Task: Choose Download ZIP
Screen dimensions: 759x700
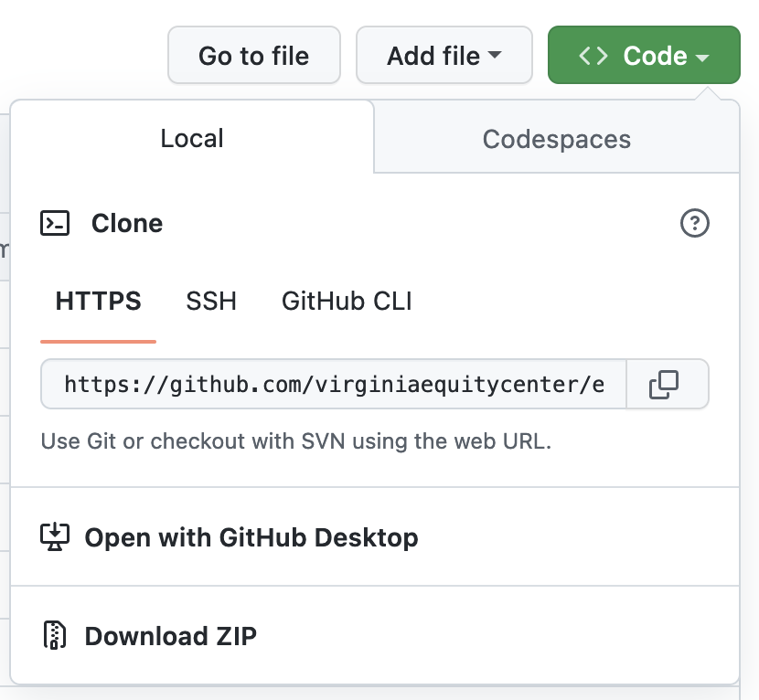Action: pos(375,635)
